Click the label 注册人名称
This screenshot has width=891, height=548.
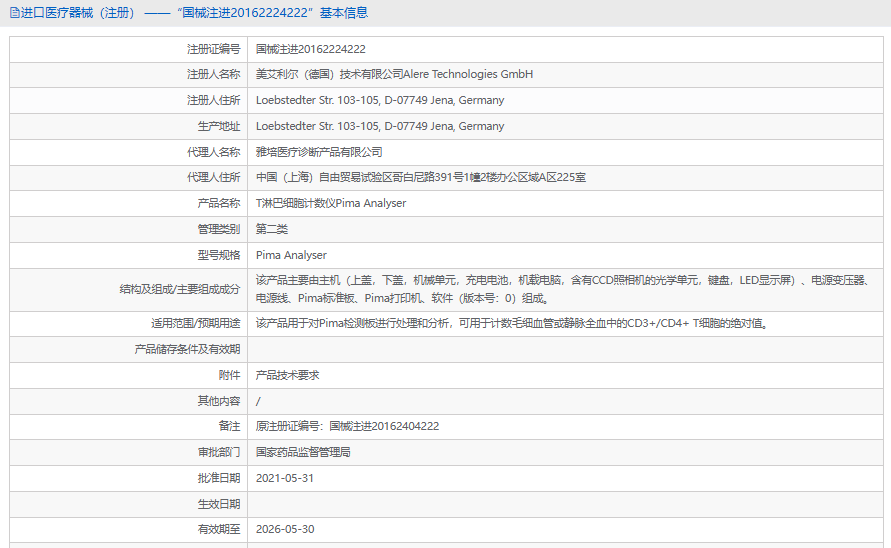pyautogui.click(x=214, y=74)
